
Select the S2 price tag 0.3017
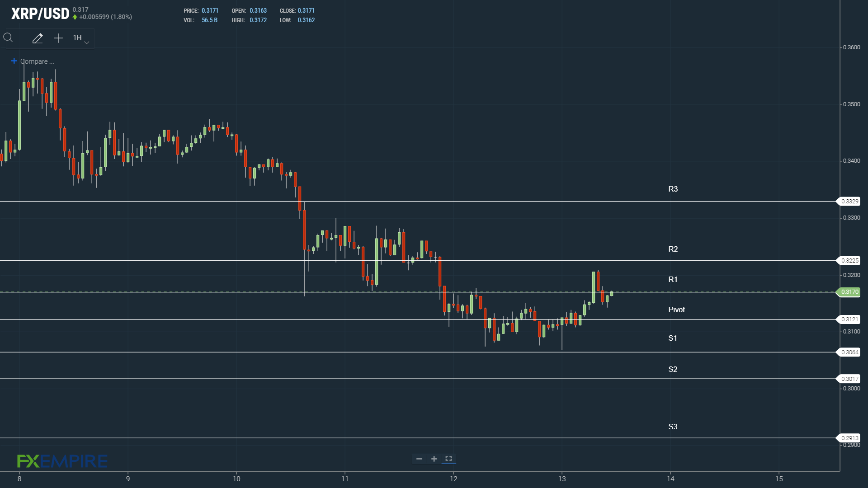click(x=849, y=379)
